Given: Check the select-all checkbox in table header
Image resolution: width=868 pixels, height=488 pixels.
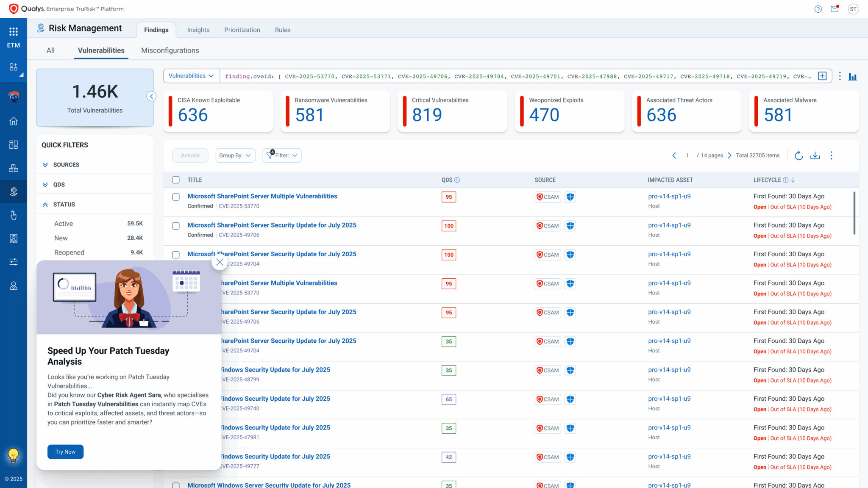Looking at the screenshot, I should click(x=176, y=180).
